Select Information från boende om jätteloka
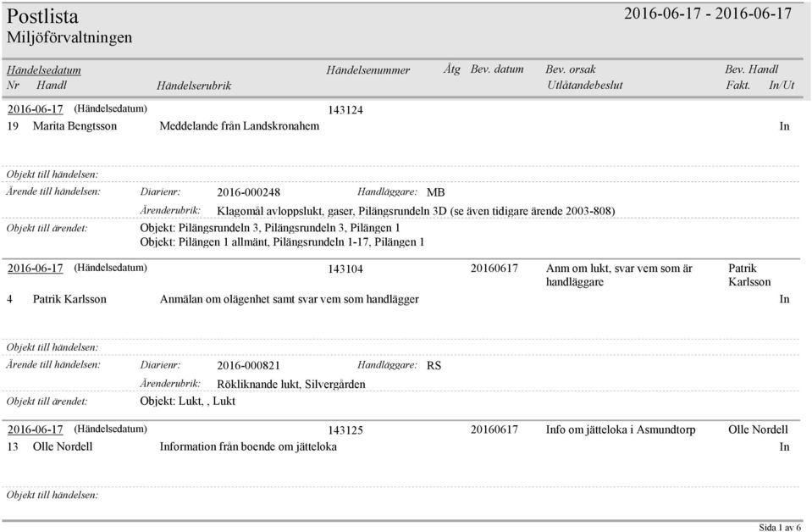Viewport: 812px width, 532px height. coord(248,446)
